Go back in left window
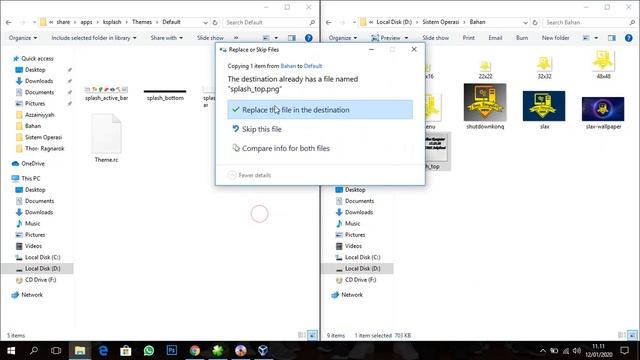This screenshot has height=360, width=640. click(x=9, y=22)
